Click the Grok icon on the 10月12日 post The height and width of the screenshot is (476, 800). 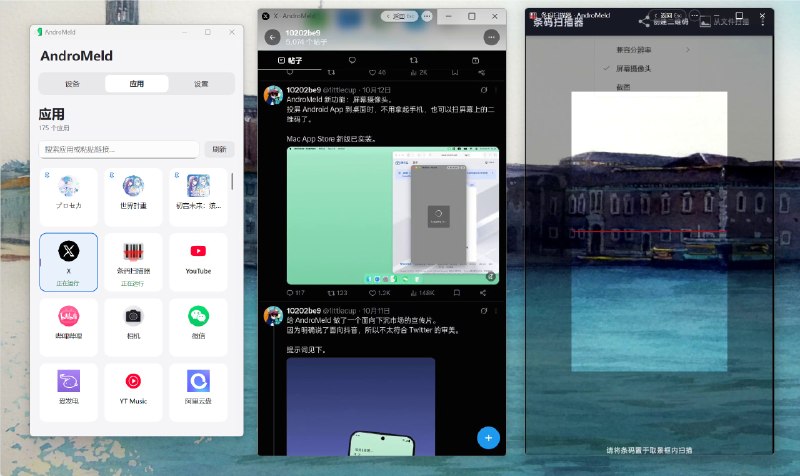pos(484,90)
